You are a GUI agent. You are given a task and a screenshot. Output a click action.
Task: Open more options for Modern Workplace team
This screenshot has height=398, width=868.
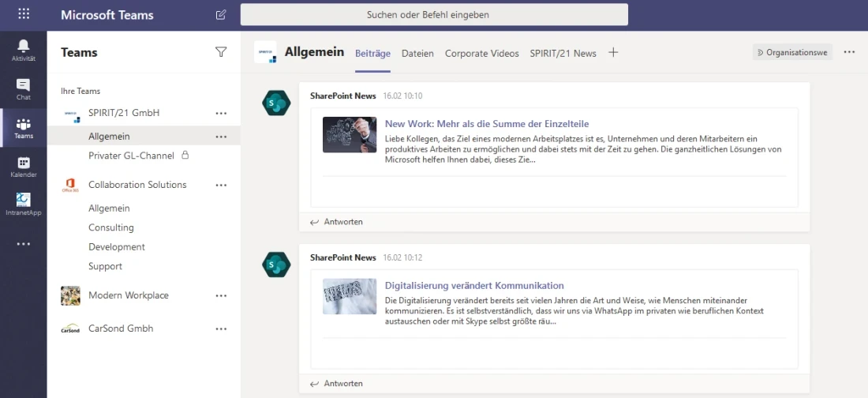pos(221,296)
